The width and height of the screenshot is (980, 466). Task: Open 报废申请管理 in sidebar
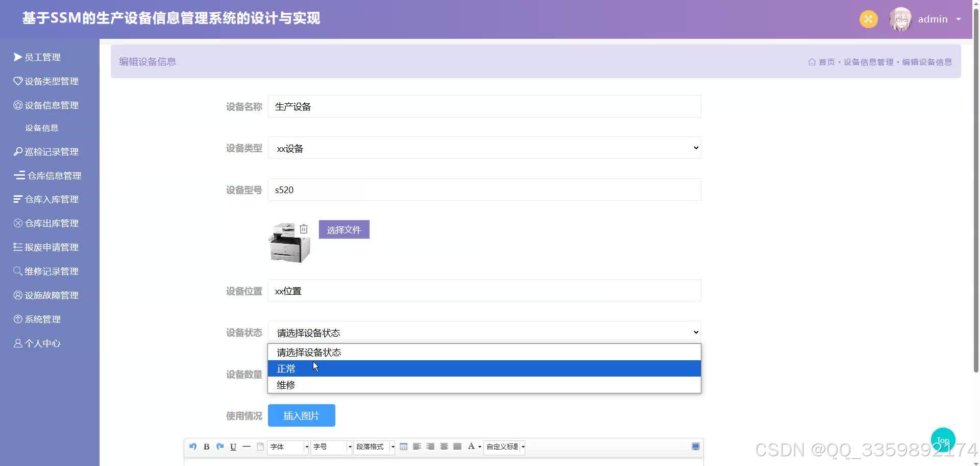coord(52,247)
